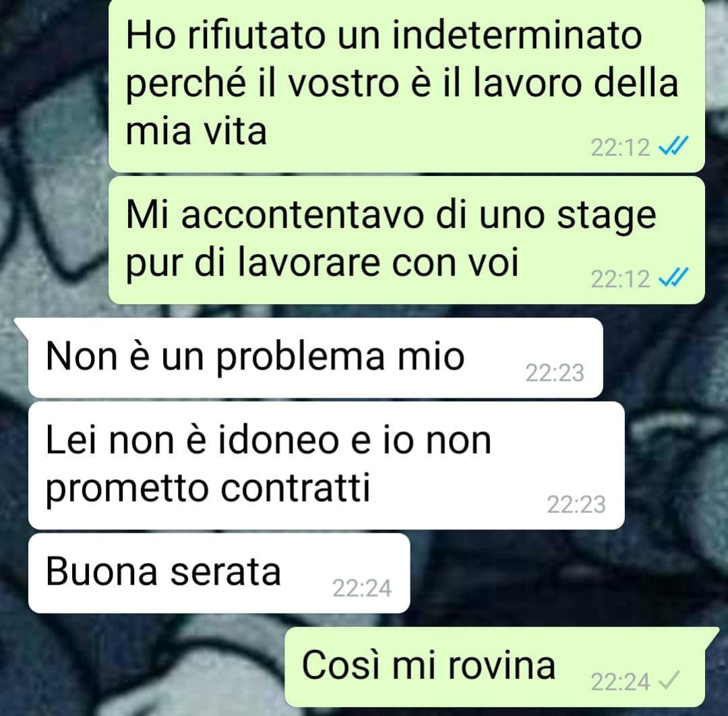Select the 'Ho rifiutato un indeterminato' message bubble

click(406, 85)
